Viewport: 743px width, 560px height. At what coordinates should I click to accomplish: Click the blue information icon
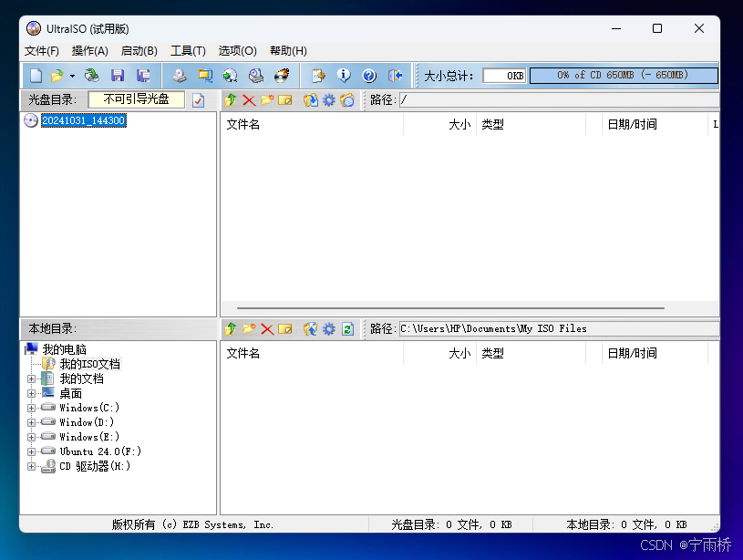[344, 76]
